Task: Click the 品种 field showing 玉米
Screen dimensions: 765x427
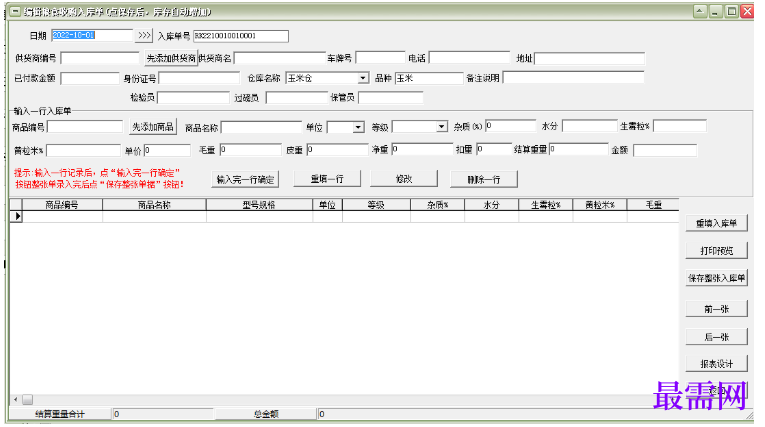Action: click(429, 78)
